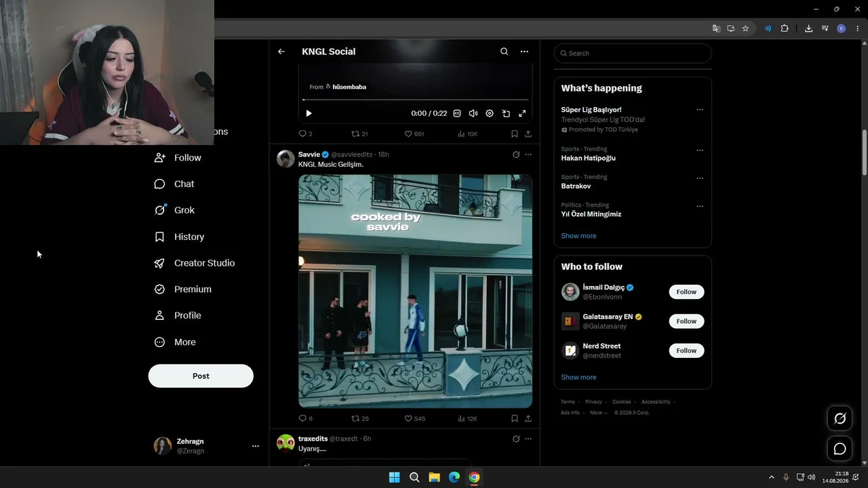
Task: Open the Zehragn account switcher menu
Action: (207, 446)
